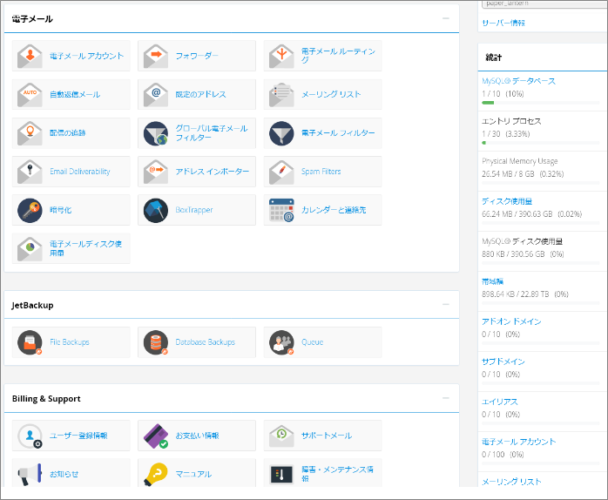Open the お支払い情報 credit card icon

(156, 436)
